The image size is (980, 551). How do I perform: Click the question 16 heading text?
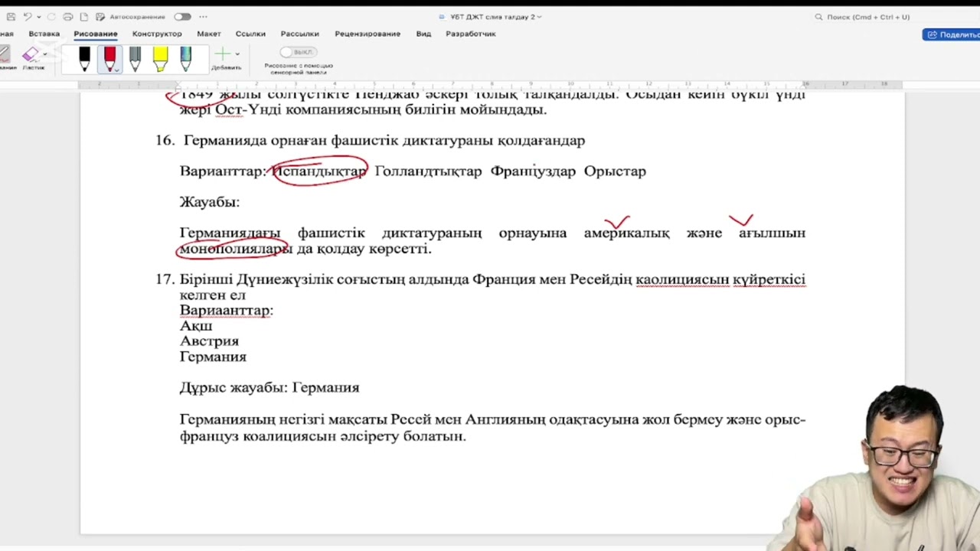click(384, 141)
